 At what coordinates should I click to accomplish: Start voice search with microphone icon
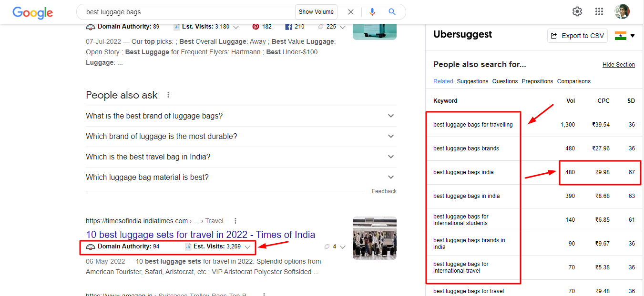click(x=372, y=12)
